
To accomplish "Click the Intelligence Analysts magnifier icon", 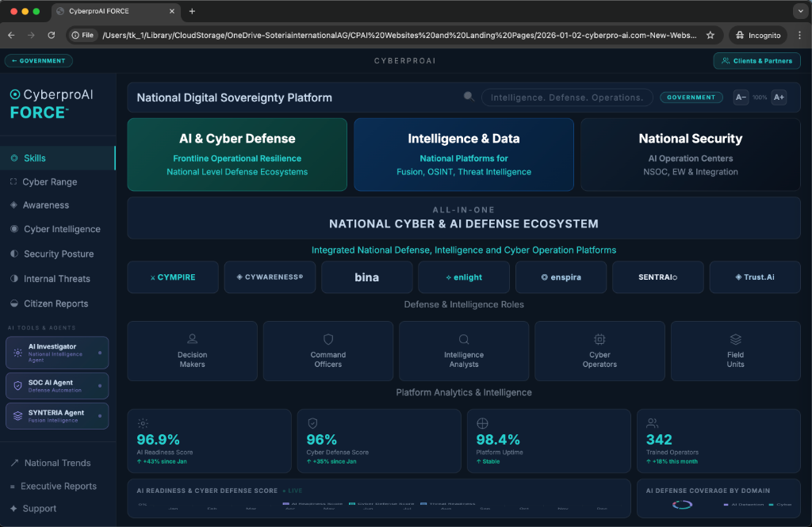I will pos(464,339).
